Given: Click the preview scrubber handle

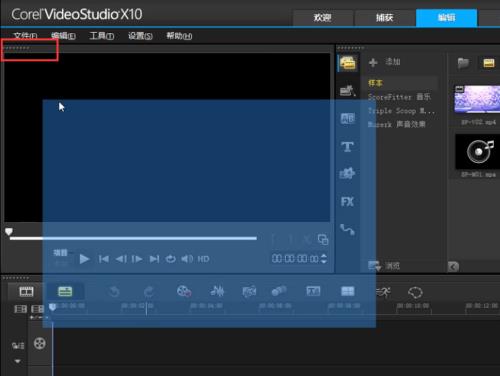Looking at the screenshot, I should click(9, 232).
